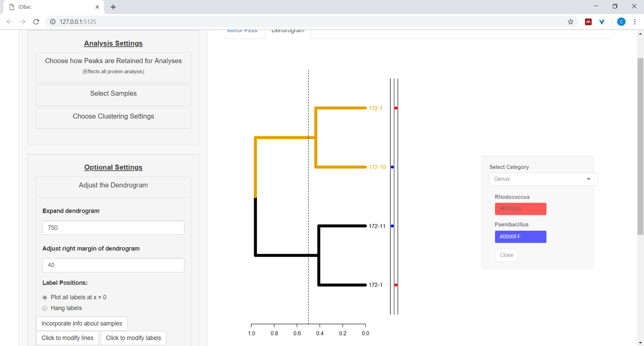Reload the page with the refresh icon
644x346 pixels.
pyautogui.click(x=36, y=22)
